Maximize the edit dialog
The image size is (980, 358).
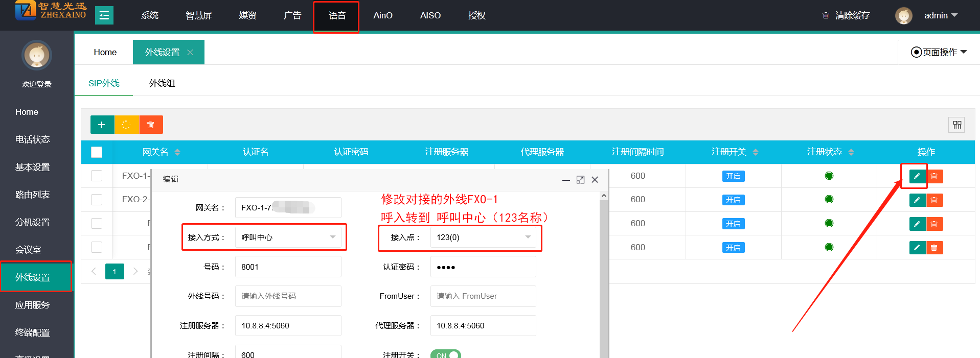tap(580, 180)
